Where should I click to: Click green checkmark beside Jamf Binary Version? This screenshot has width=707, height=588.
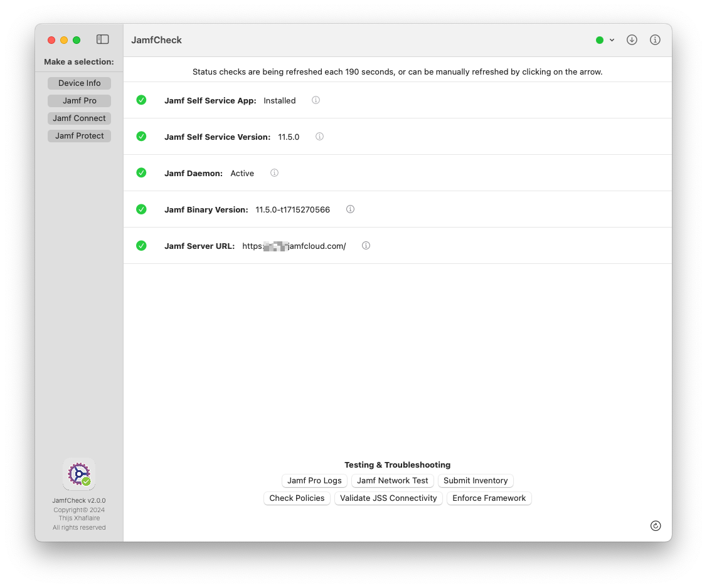pyautogui.click(x=141, y=209)
